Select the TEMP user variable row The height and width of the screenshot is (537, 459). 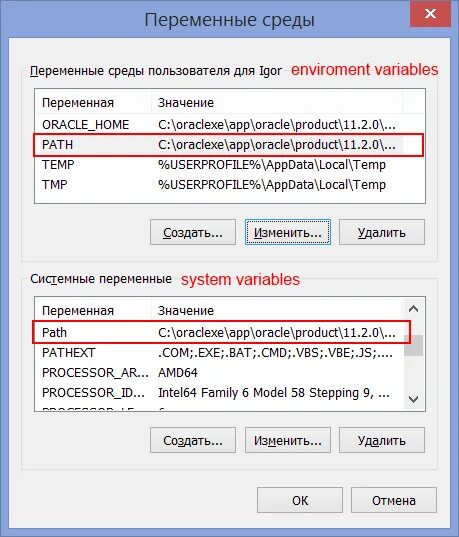(219, 165)
